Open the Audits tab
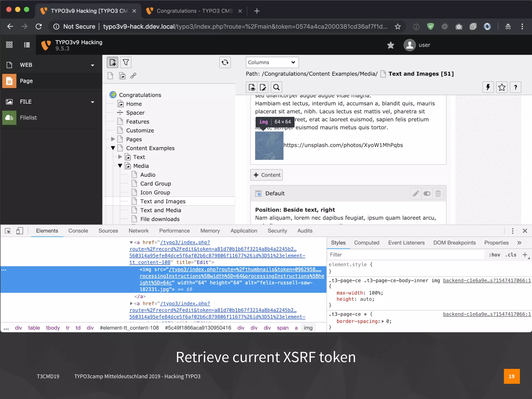This screenshot has width=532, height=399. point(305,231)
